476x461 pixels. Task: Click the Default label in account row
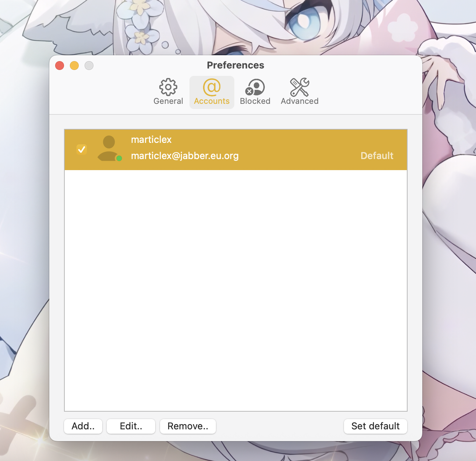(x=377, y=156)
